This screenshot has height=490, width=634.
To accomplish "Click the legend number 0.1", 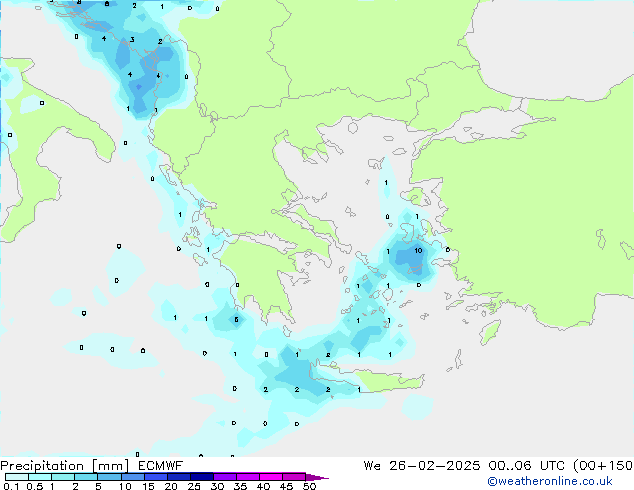I will coord(11,486).
